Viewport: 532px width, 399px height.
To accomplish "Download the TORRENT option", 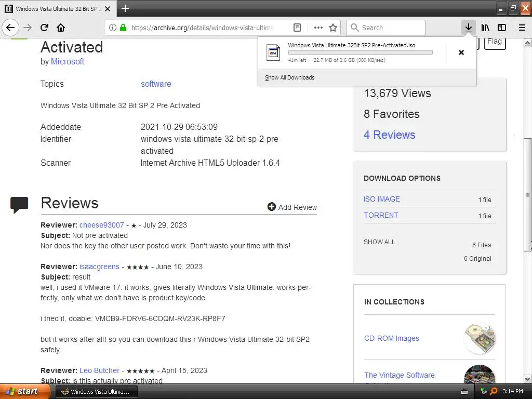I will tap(381, 215).
